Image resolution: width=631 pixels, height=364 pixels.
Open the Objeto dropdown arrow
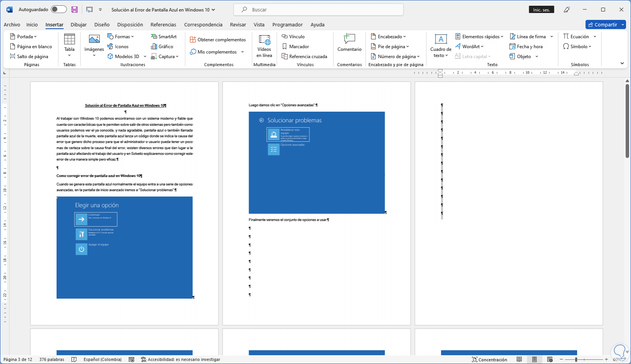pyautogui.click(x=537, y=57)
